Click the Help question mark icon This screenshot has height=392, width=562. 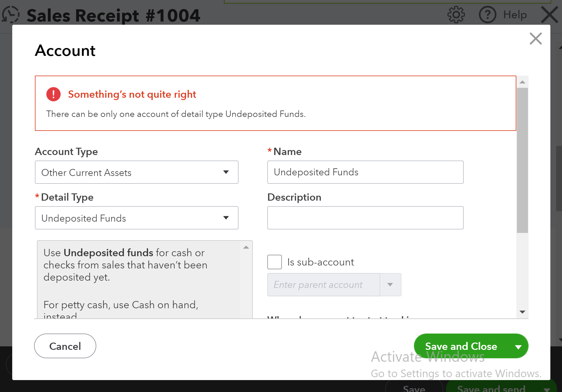pos(488,15)
